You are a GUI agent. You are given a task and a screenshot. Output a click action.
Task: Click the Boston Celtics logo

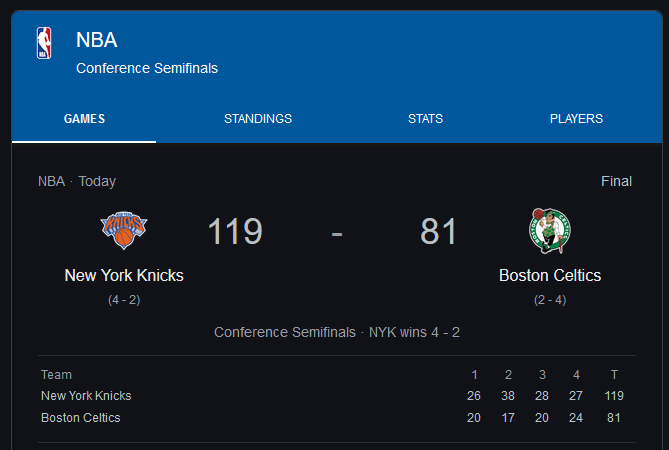coord(549,230)
